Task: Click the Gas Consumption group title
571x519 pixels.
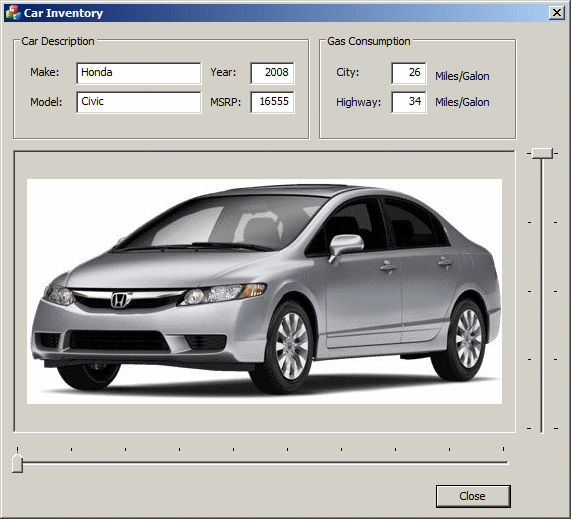Action: (x=369, y=41)
